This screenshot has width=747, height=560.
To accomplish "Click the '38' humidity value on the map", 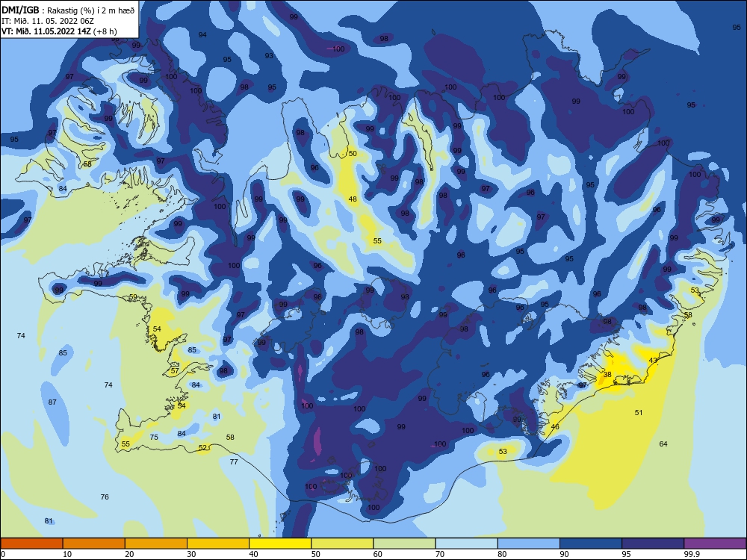I will (x=607, y=374).
